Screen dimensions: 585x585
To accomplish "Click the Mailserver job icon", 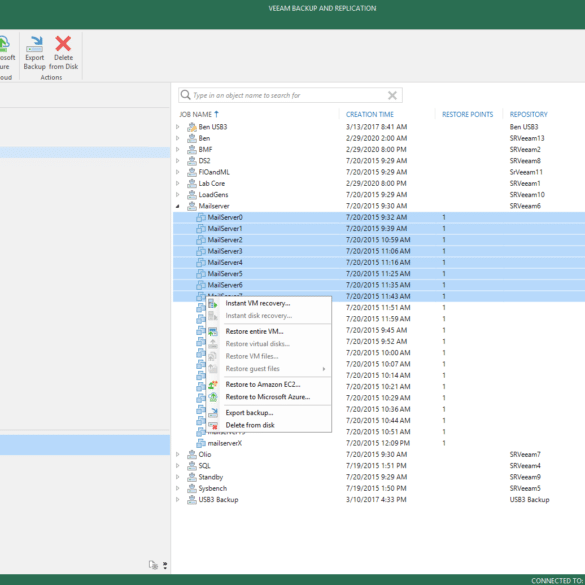I will coord(192,206).
